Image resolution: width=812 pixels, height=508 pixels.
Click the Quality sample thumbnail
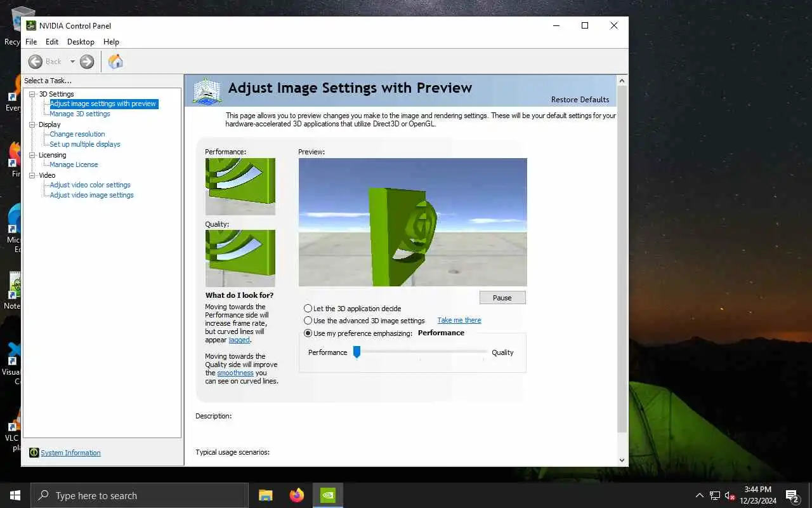[240, 258]
